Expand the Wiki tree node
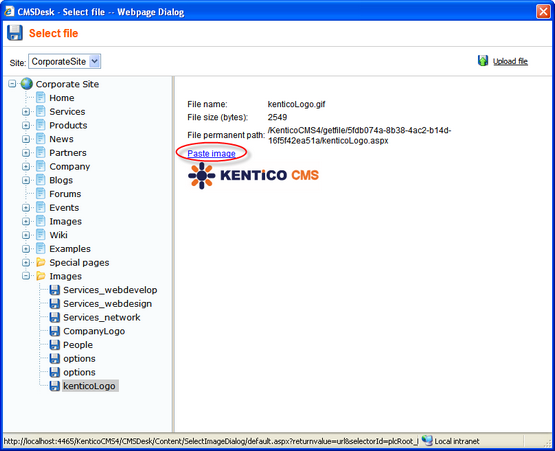Image resolution: width=555 pixels, height=451 pixels. [x=26, y=235]
